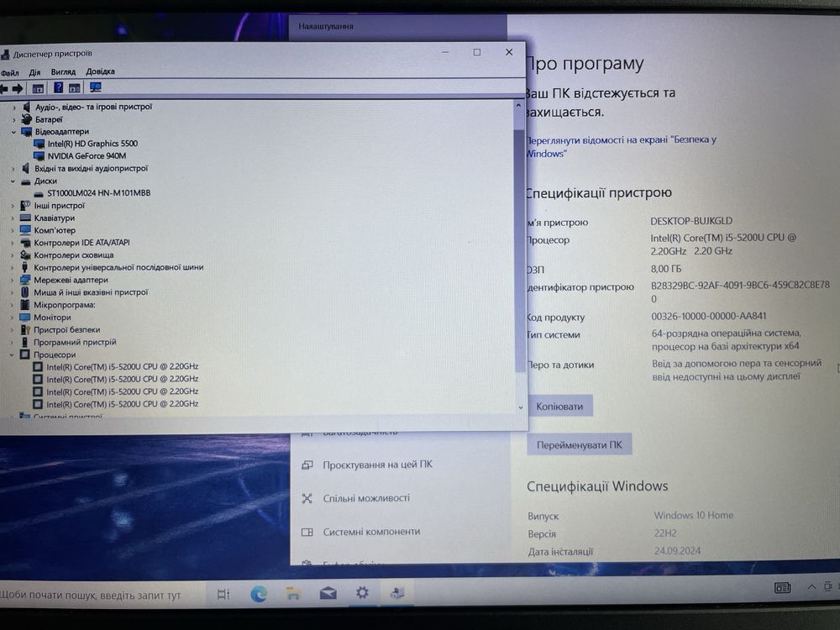
Task: Select Контролери IDE ATA/ATAPI category
Action: [81, 243]
